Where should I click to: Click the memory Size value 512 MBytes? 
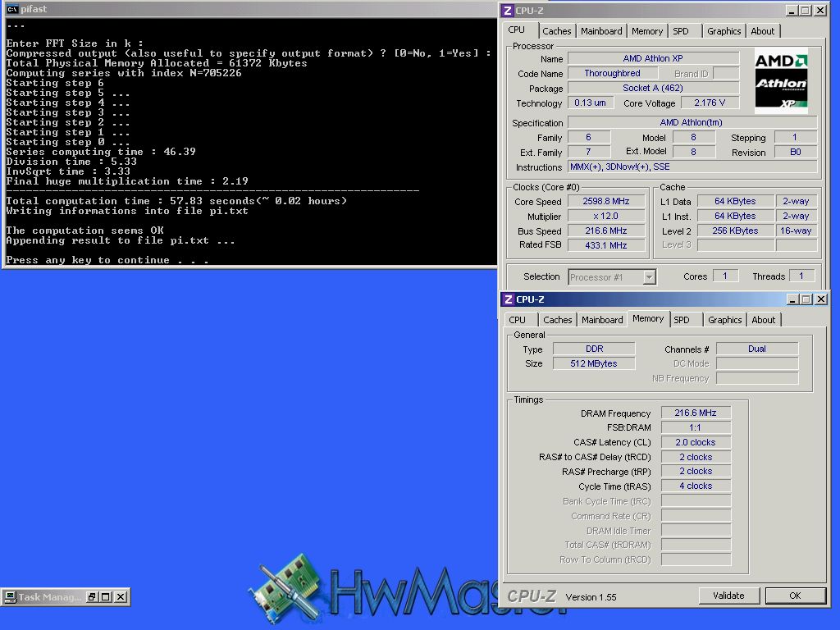(x=594, y=363)
